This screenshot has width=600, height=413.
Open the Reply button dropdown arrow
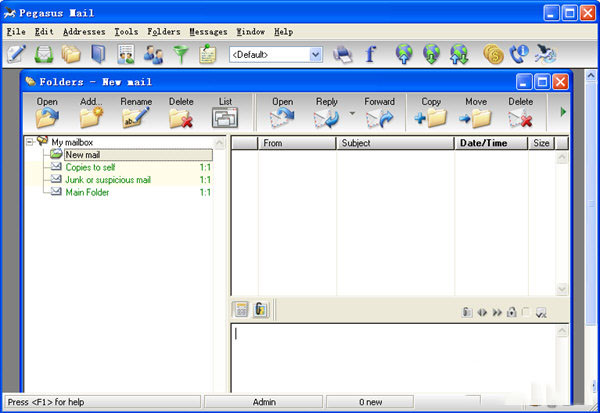[351, 114]
